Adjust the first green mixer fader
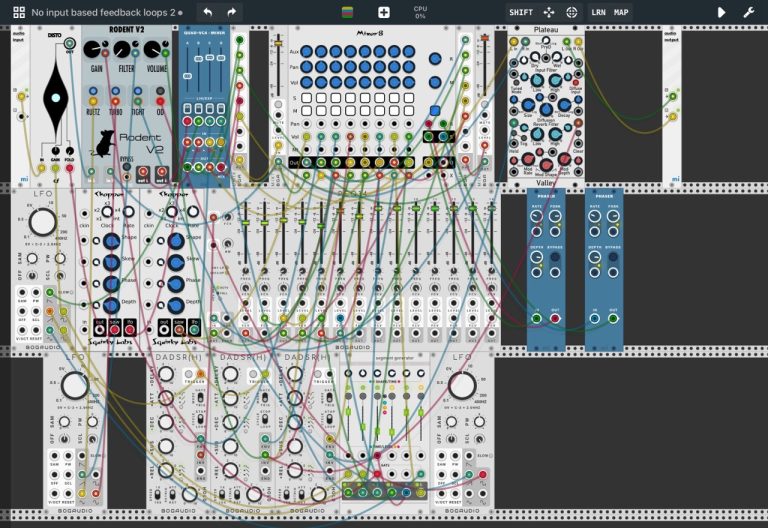768x528 pixels. 245,223
